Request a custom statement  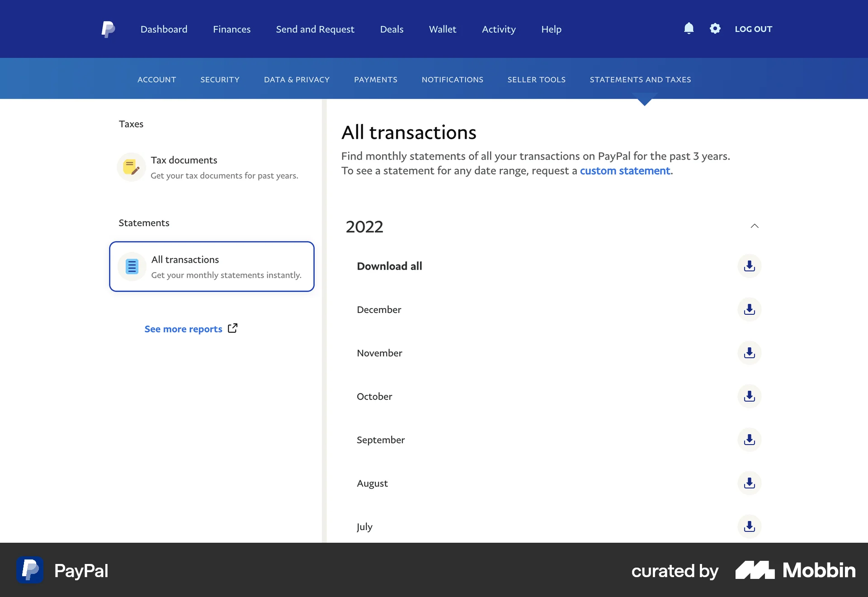(625, 171)
